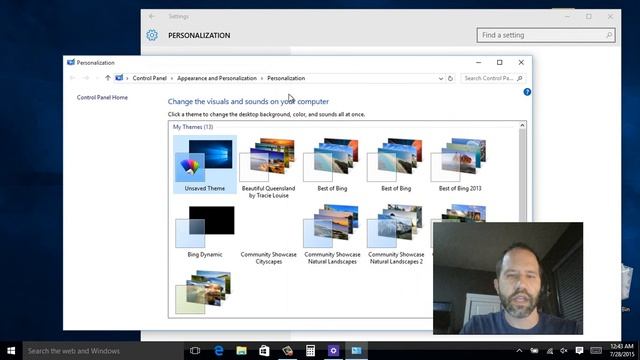Open Calculator from taskbar
This screenshot has height=360, width=640.
point(310,351)
